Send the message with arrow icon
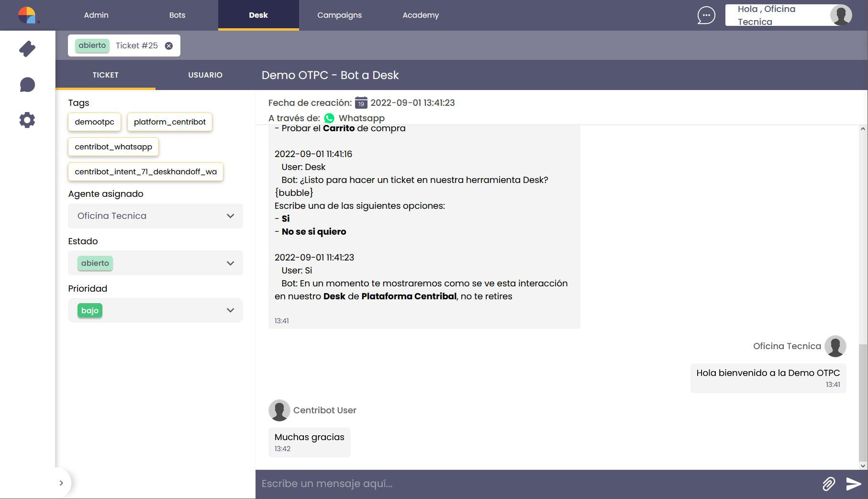Screen dimensions: 868x499 click(853, 484)
